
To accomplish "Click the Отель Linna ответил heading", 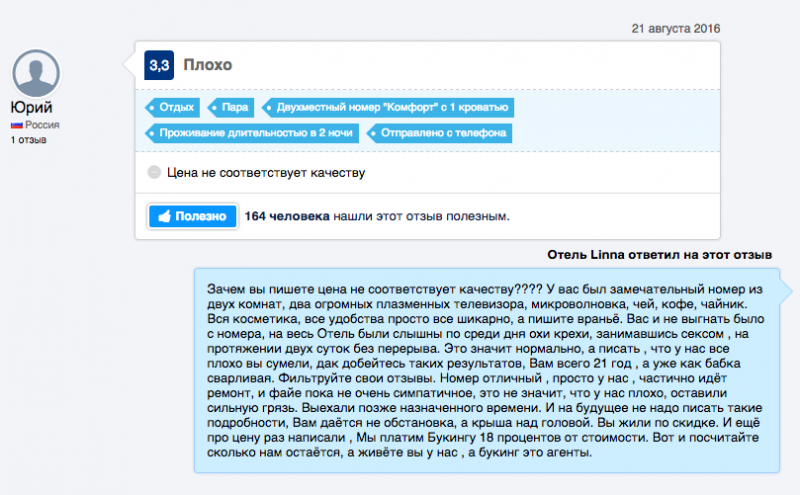I will click(659, 255).
